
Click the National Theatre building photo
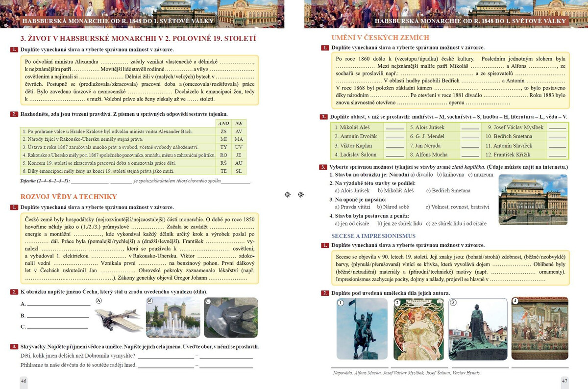click(533, 200)
